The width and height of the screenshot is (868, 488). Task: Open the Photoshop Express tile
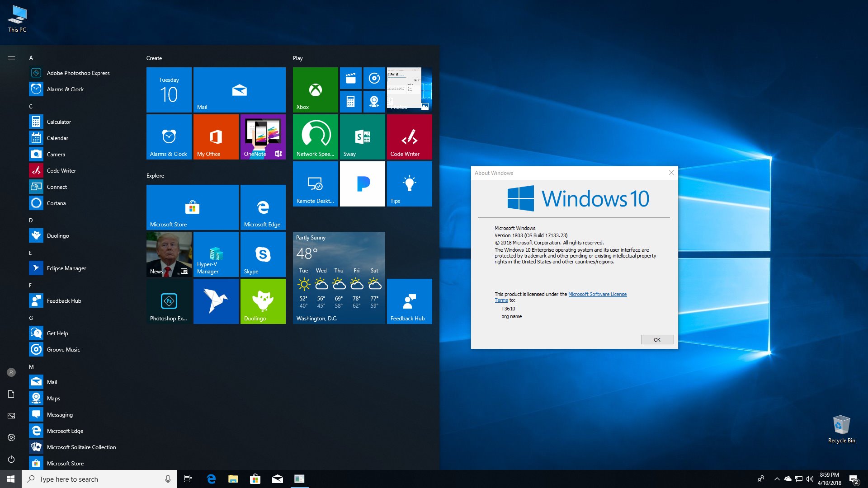click(169, 301)
